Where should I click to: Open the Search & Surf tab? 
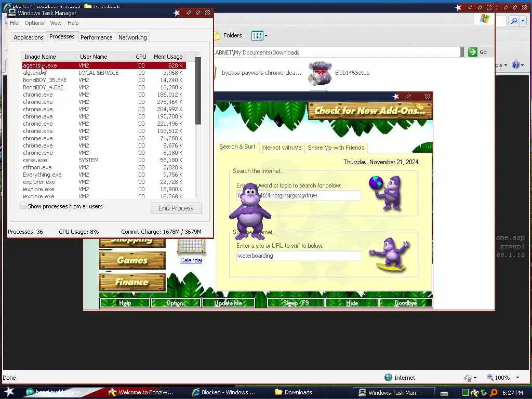click(x=237, y=147)
